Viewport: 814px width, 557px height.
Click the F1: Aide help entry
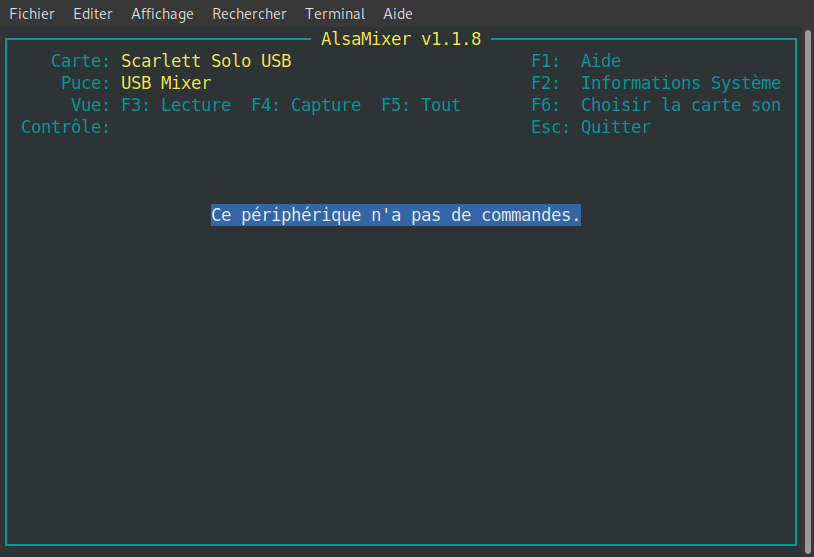point(576,61)
